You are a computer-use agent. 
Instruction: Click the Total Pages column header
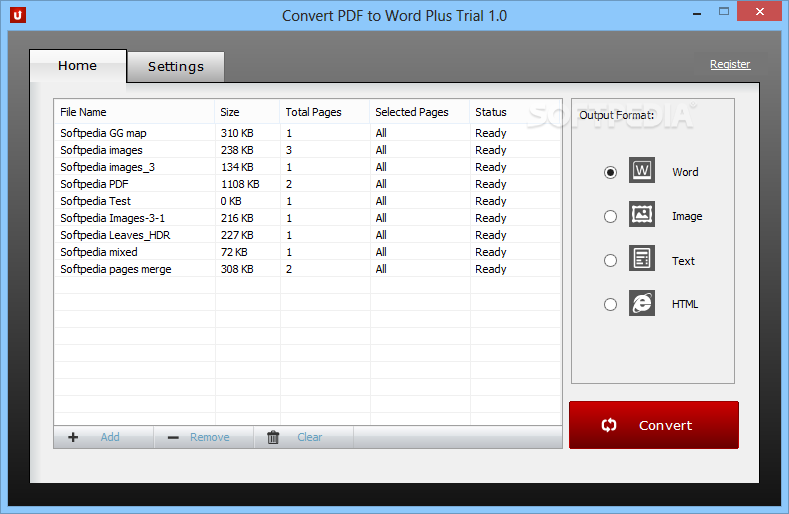coord(325,112)
